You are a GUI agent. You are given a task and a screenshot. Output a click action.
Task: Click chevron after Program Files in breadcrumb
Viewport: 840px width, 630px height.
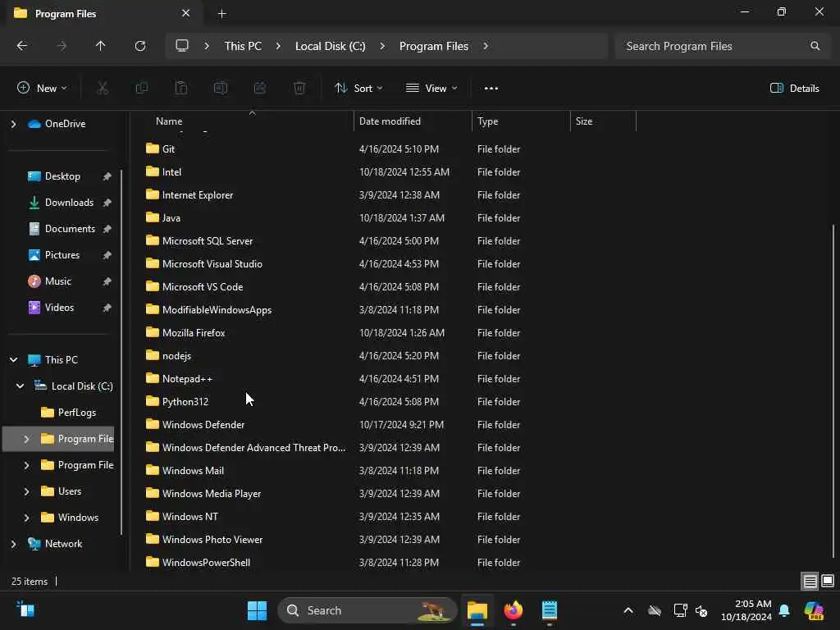[x=486, y=46]
